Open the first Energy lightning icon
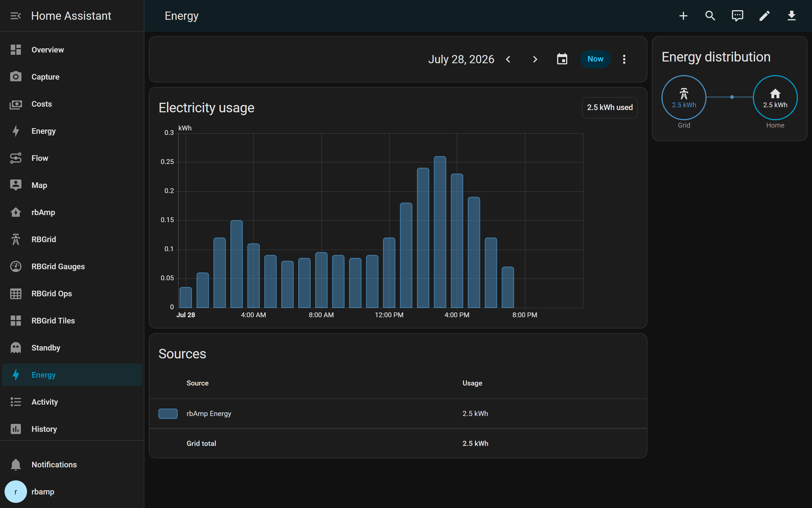Image resolution: width=812 pixels, height=508 pixels. pyautogui.click(x=16, y=131)
